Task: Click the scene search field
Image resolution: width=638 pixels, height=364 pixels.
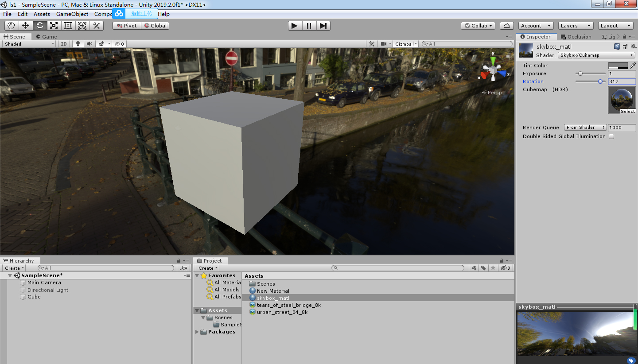Action: pyautogui.click(x=467, y=44)
